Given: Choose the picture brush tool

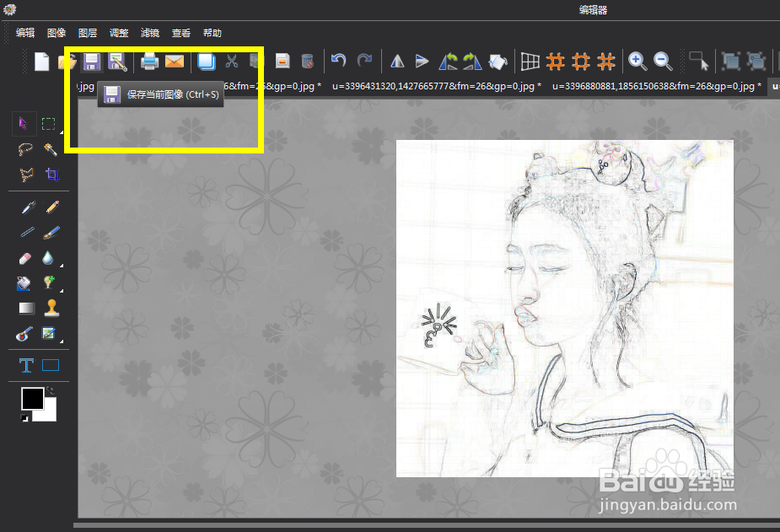Looking at the screenshot, I should (x=48, y=333).
